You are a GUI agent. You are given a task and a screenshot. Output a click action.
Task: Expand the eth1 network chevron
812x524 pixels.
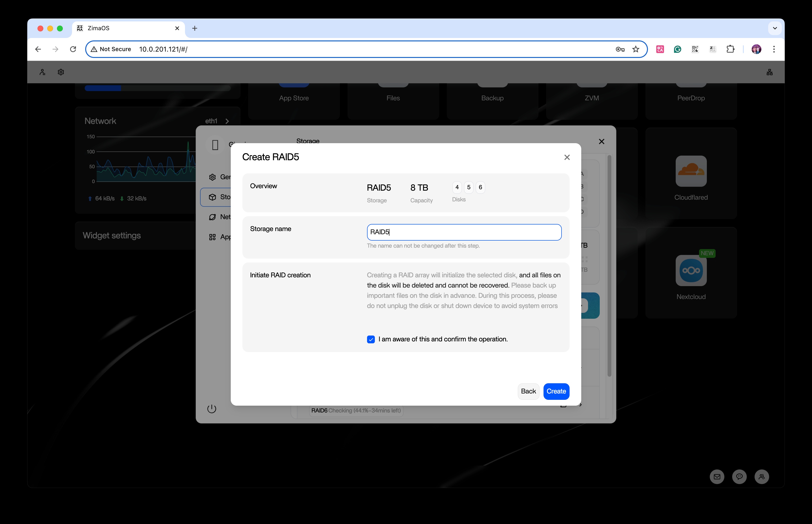[x=227, y=121]
